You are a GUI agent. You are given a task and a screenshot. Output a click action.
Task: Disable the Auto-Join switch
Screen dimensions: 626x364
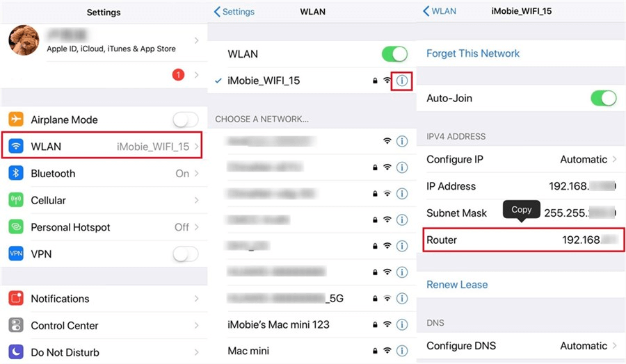pos(603,98)
